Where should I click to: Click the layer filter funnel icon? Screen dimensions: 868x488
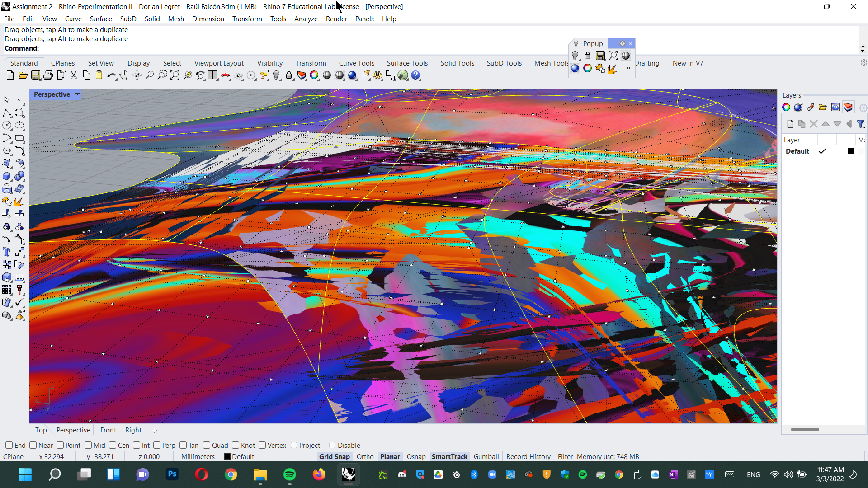coord(861,124)
